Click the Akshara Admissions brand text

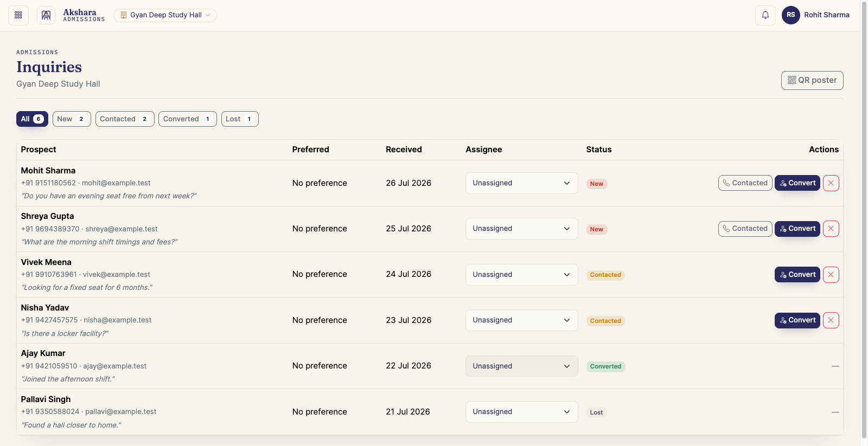(84, 15)
